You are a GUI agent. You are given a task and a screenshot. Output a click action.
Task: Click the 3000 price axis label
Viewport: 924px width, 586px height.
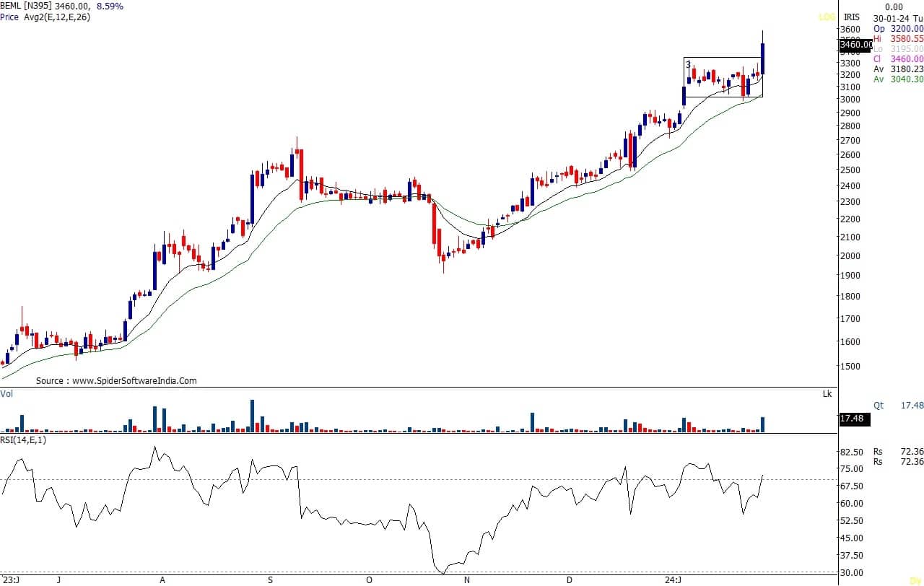coord(850,100)
